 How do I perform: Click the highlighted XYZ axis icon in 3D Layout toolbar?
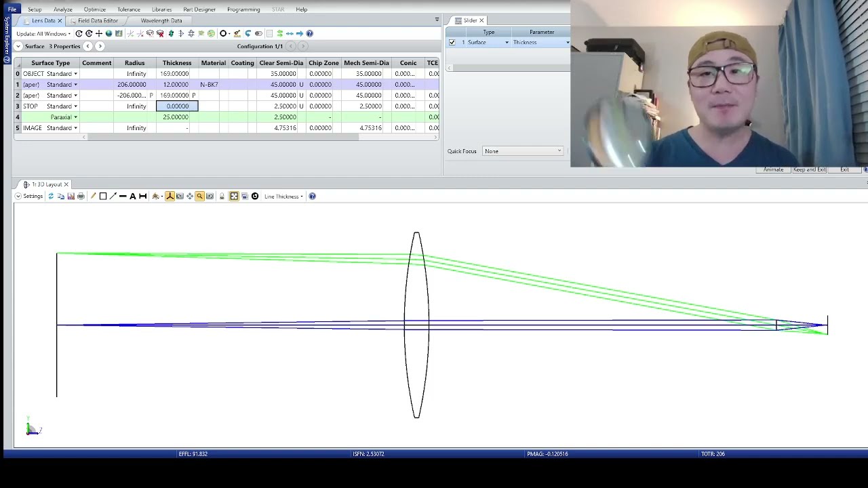point(170,196)
